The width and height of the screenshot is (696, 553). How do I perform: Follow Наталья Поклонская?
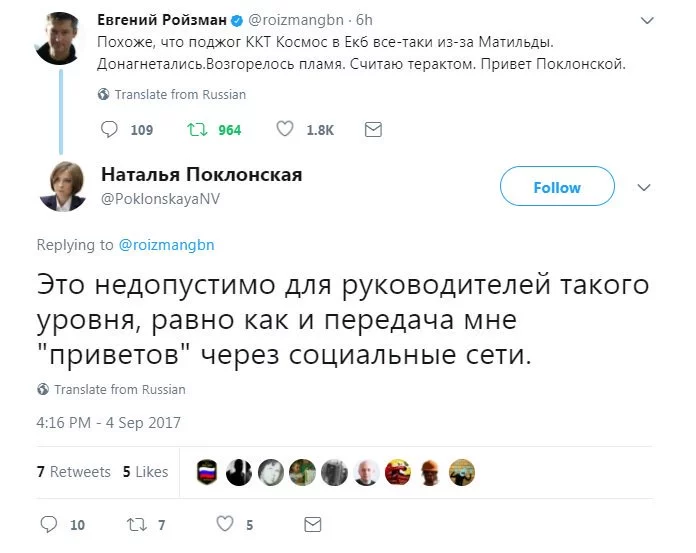pyautogui.click(x=557, y=187)
